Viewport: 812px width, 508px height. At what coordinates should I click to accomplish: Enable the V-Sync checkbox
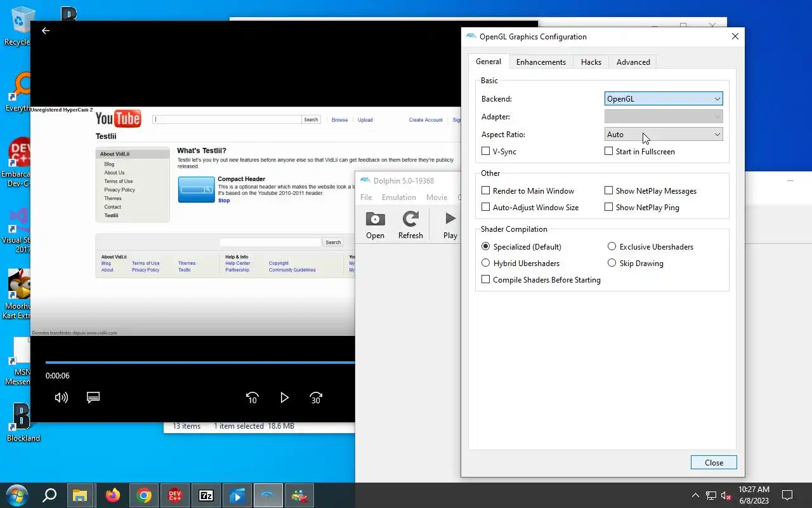coord(486,151)
